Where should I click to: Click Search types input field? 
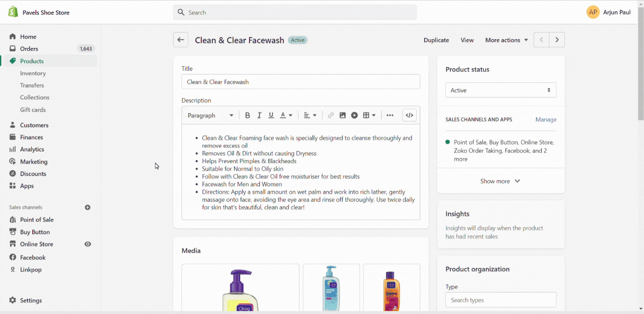click(501, 300)
